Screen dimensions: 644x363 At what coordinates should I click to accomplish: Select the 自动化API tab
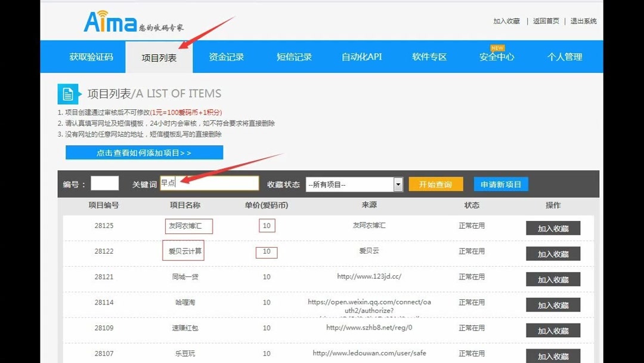click(x=361, y=57)
